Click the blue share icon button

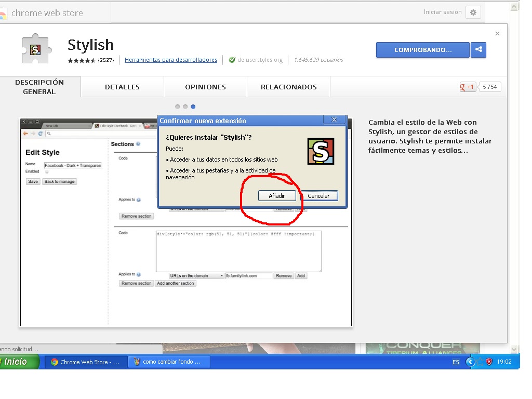(x=478, y=49)
